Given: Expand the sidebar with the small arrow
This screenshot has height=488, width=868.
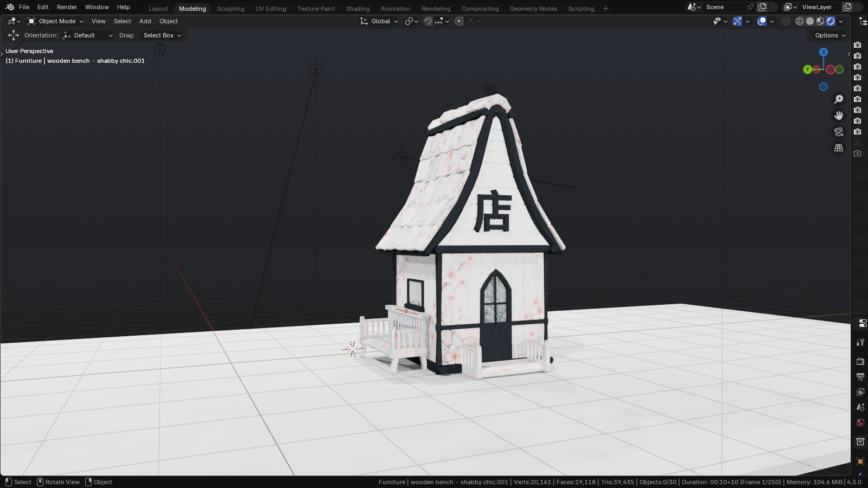Looking at the screenshot, I should tap(848, 54).
